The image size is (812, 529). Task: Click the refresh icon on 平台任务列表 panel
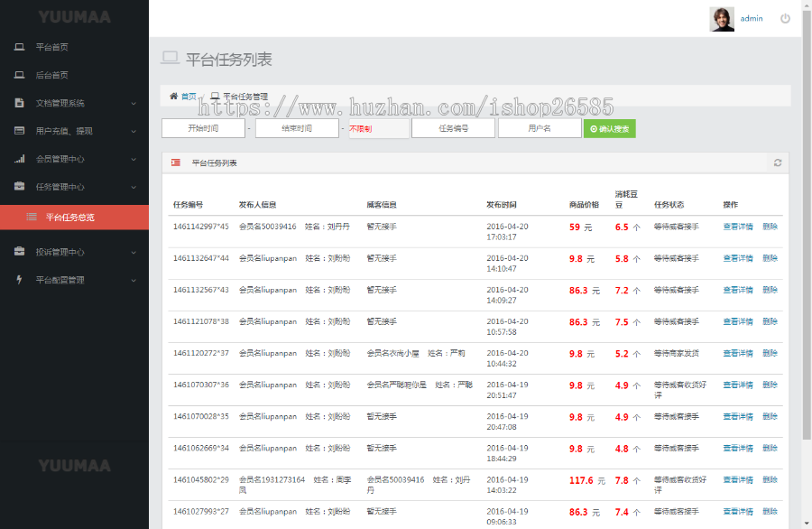777,163
